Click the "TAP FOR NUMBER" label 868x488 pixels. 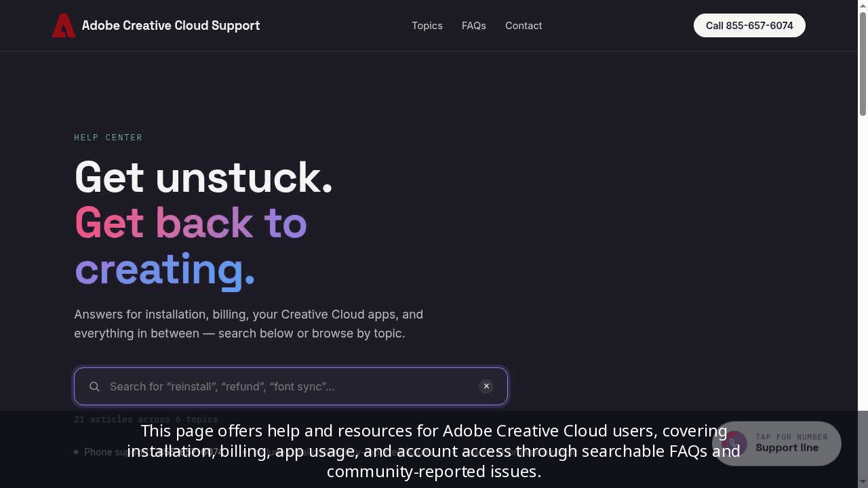click(791, 437)
